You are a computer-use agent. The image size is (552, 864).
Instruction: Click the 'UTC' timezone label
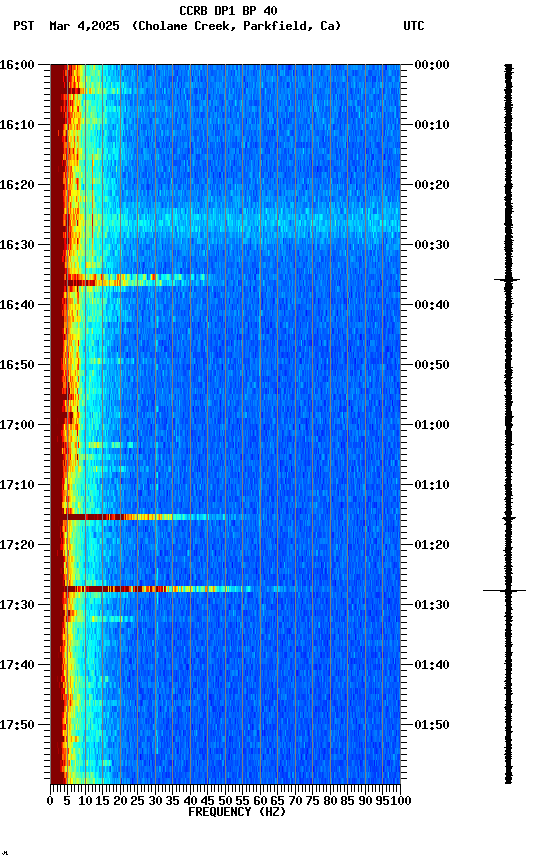click(414, 26)
